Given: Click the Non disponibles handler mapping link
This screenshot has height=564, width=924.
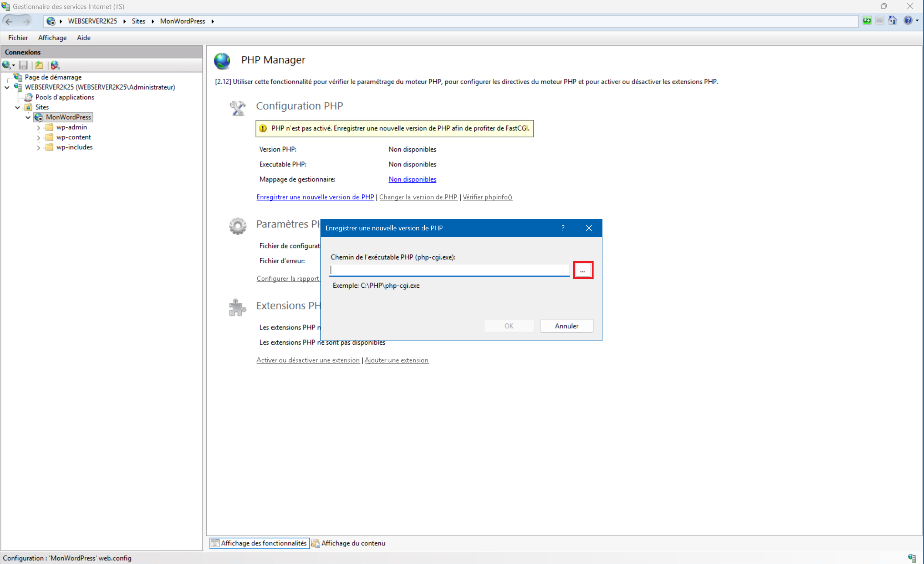Looking at the screenshot, I should click(x=412, y=179).
